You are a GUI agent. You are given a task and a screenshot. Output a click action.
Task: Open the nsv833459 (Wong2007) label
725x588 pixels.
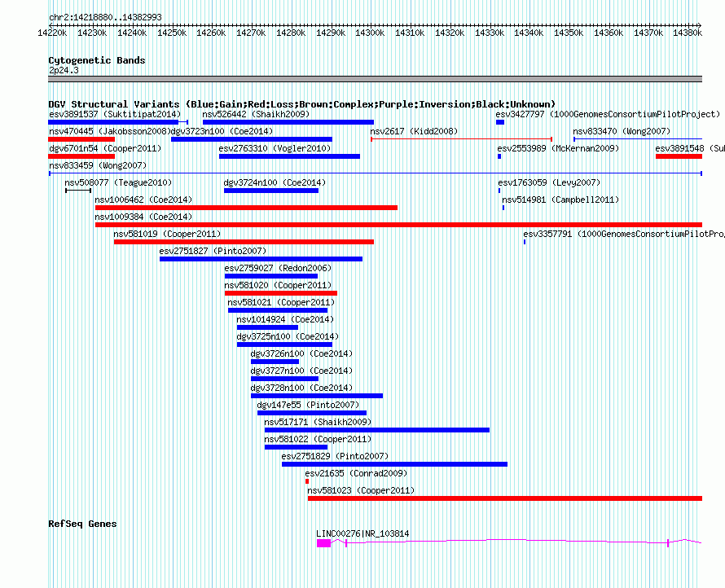[98, 165]
